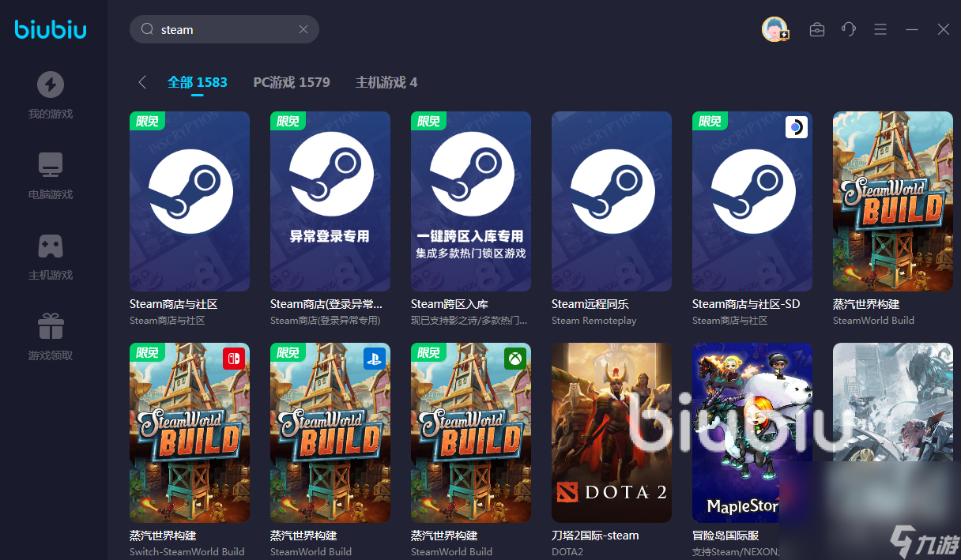Open the SteamWorld Build cover without platform badge
961x560 pixels.
(893, 201)
